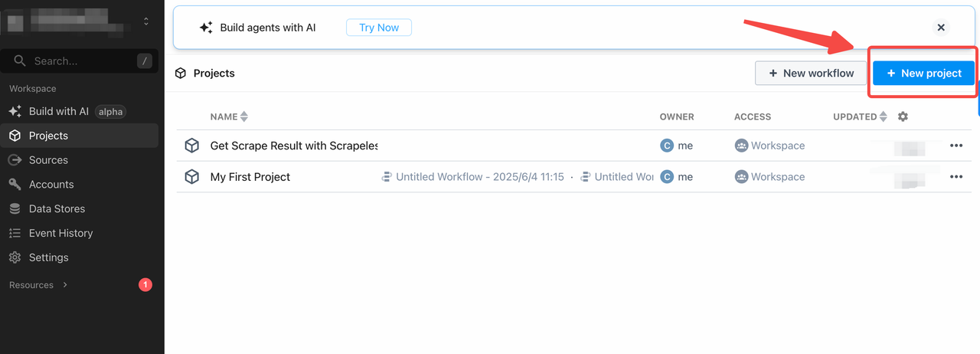The image size is (980, 354).
Task: Click Try Now in the AI banner
Action: tap(379, 28)
